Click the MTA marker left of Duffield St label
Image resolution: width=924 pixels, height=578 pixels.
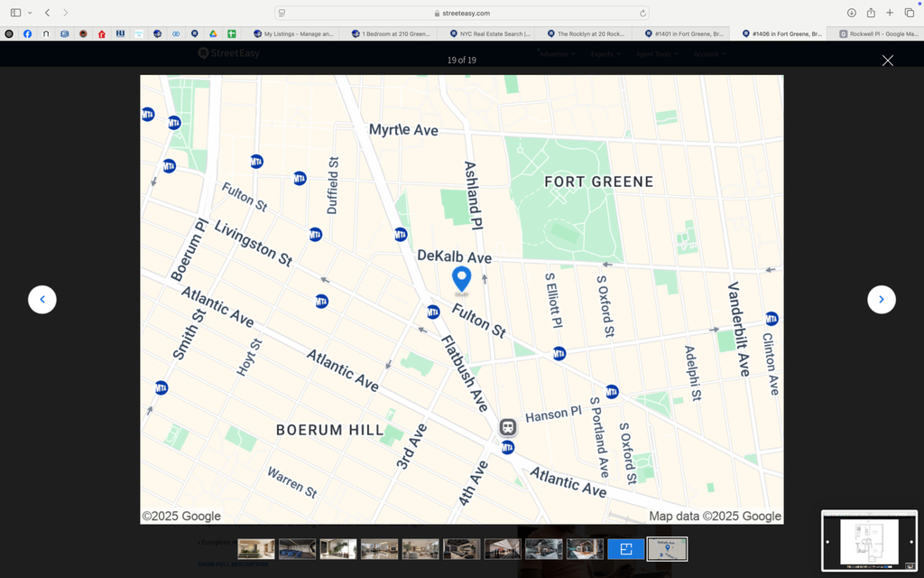[x=300, y=178]
